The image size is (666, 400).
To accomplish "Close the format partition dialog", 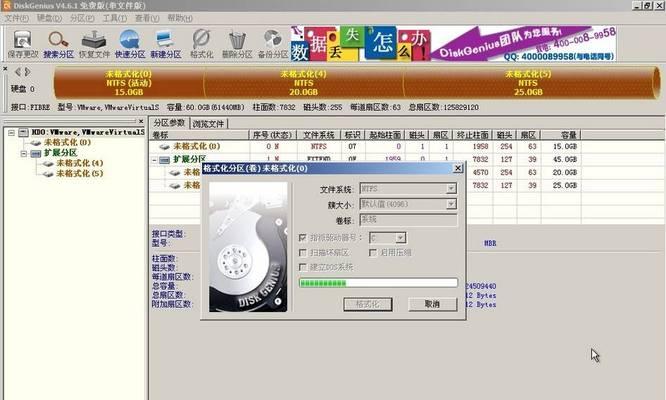I will tap(458, 168).
